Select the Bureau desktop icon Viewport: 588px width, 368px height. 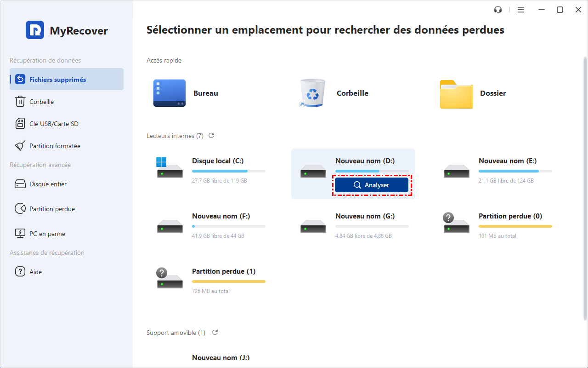tap(170, 93)
